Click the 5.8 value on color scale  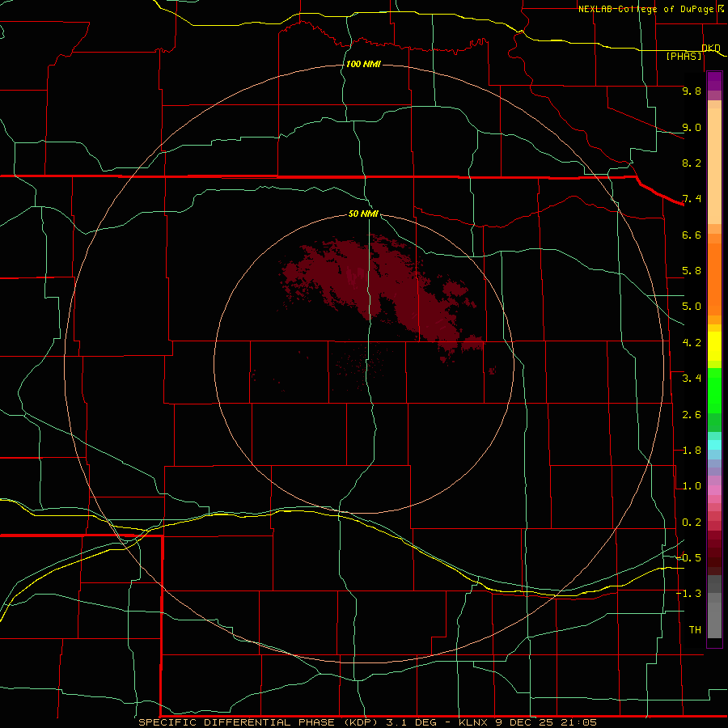pyautogui.click(x=692, y=271)
